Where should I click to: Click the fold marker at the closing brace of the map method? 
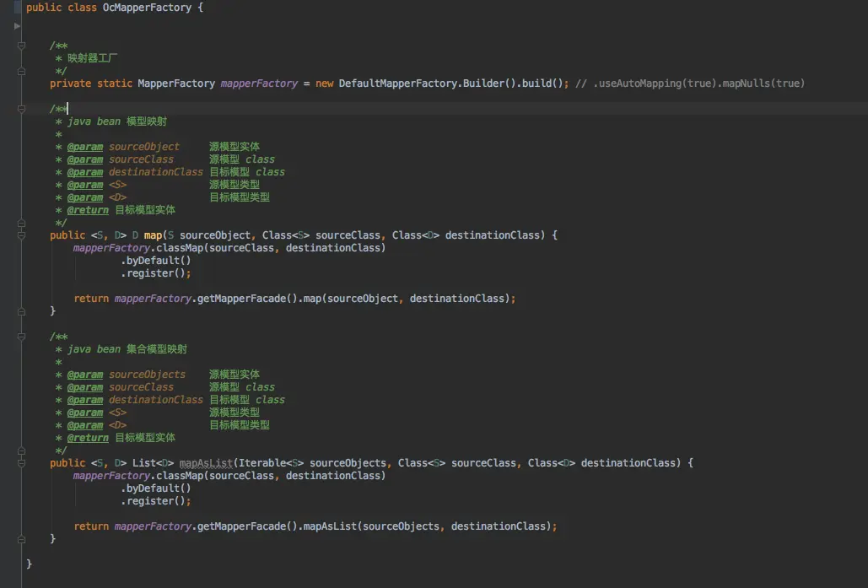click(22, 312)
